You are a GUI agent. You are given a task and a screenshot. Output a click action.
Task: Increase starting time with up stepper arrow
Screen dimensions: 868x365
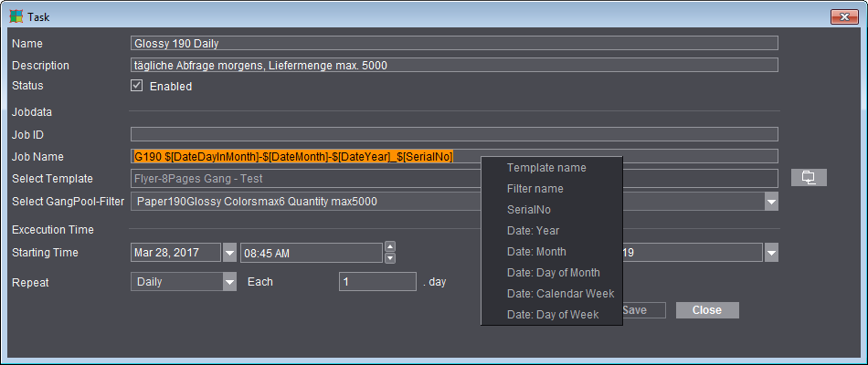coord(390,246)
